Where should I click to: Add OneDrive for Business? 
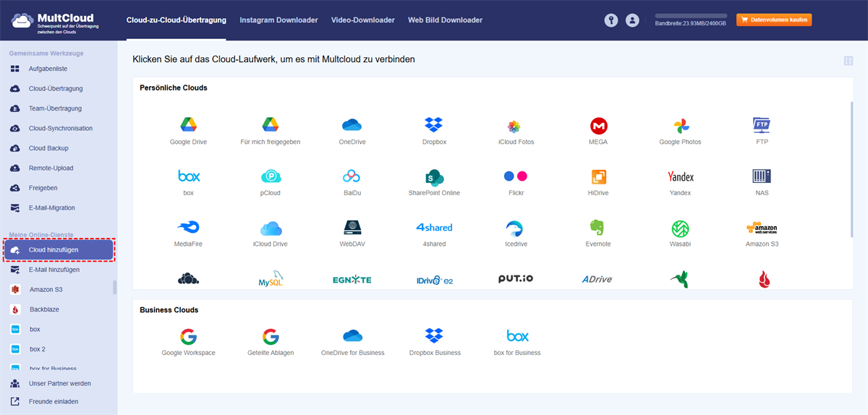(x=352, y=335)
